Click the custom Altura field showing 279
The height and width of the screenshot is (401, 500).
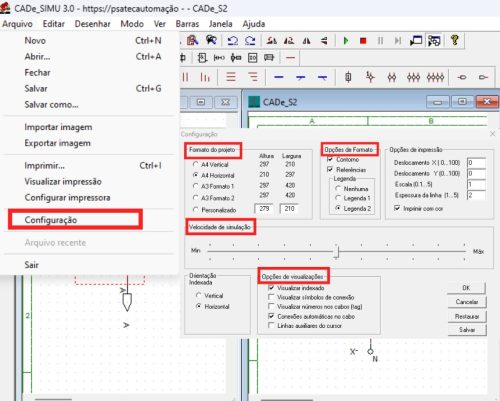coord(264,209)
